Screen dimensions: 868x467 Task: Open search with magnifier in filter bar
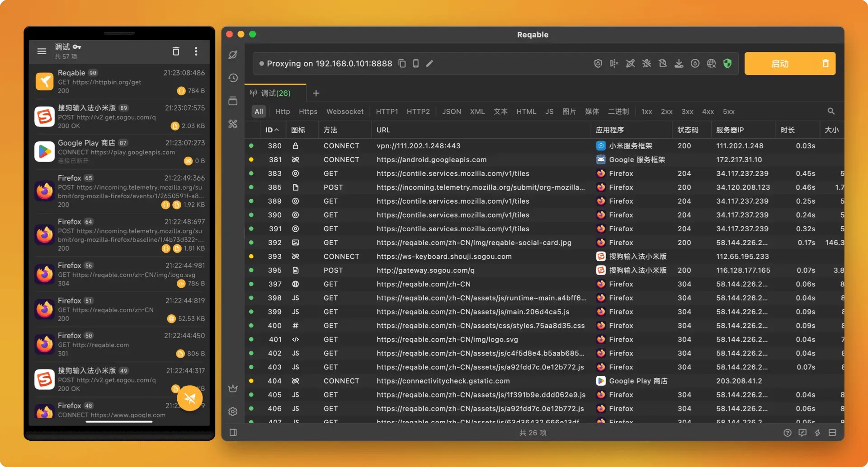point(831,111)
